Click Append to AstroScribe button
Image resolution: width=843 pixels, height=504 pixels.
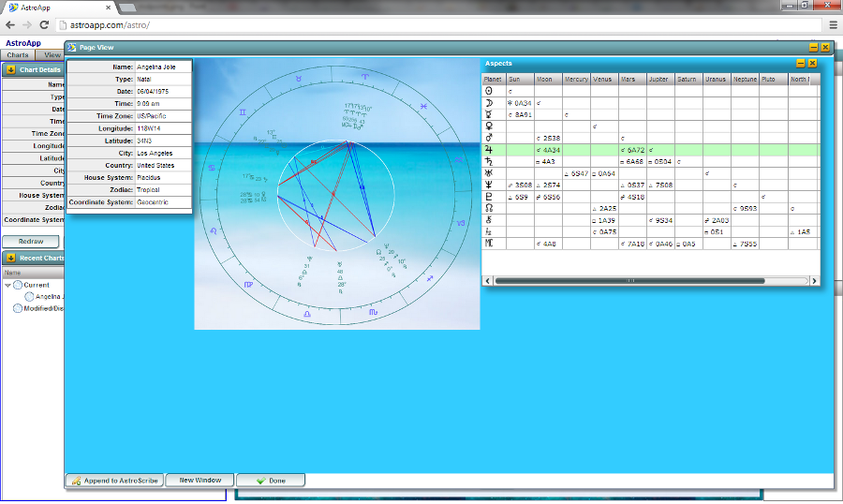point(114,481)
